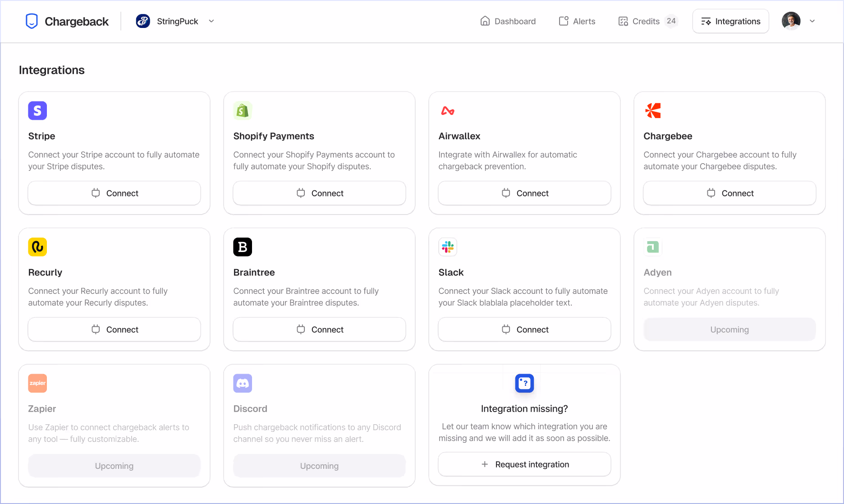This screenshot has height=504, width=844.
Task: Click the Stripe logo icon
Action: click(37, 110)
